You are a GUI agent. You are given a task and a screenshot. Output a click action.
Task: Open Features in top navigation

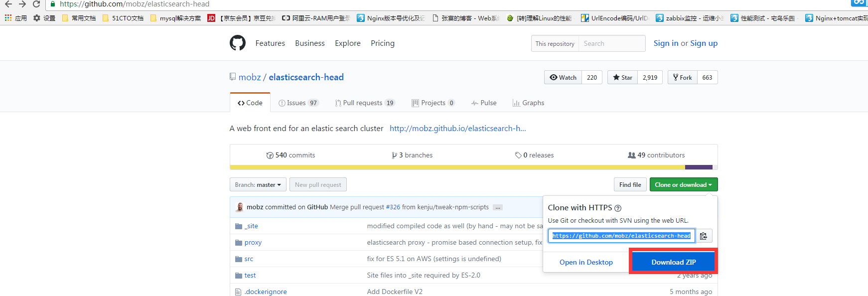pyautogui.click(x=270, y=43)
